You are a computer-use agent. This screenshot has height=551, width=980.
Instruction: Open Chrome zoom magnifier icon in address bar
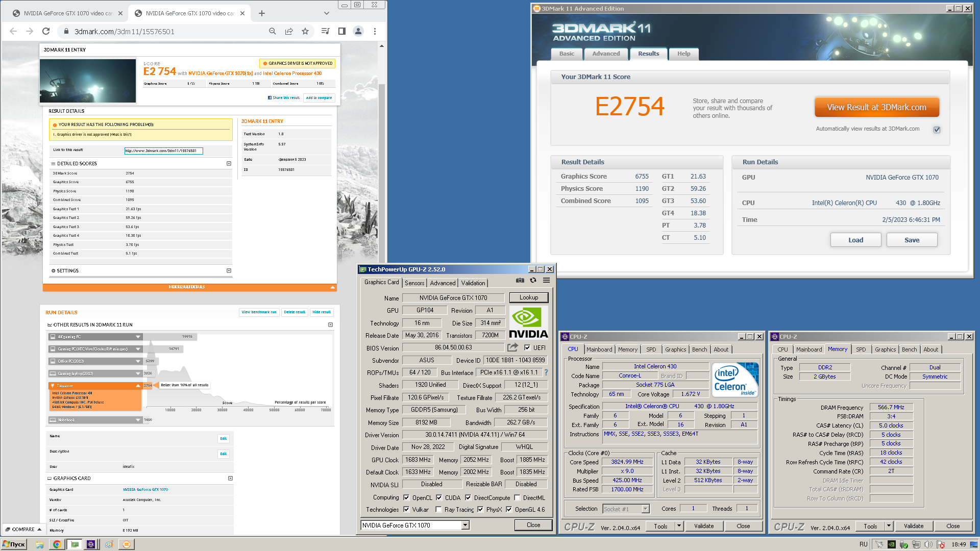click(273, 31)
